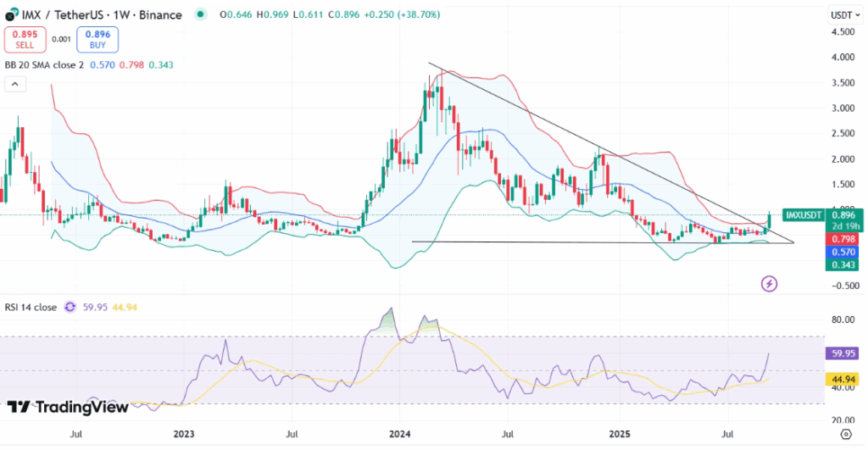Click the 2024 label on the time axis
Image resolution: width=868 pixels, height=450 pixels.
[400, 434]
